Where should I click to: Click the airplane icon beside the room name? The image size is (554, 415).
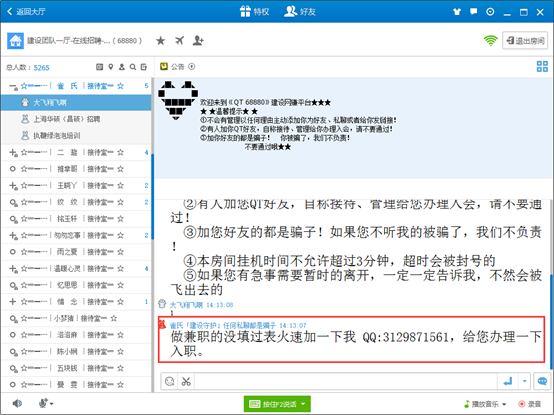tap(179, 41)
